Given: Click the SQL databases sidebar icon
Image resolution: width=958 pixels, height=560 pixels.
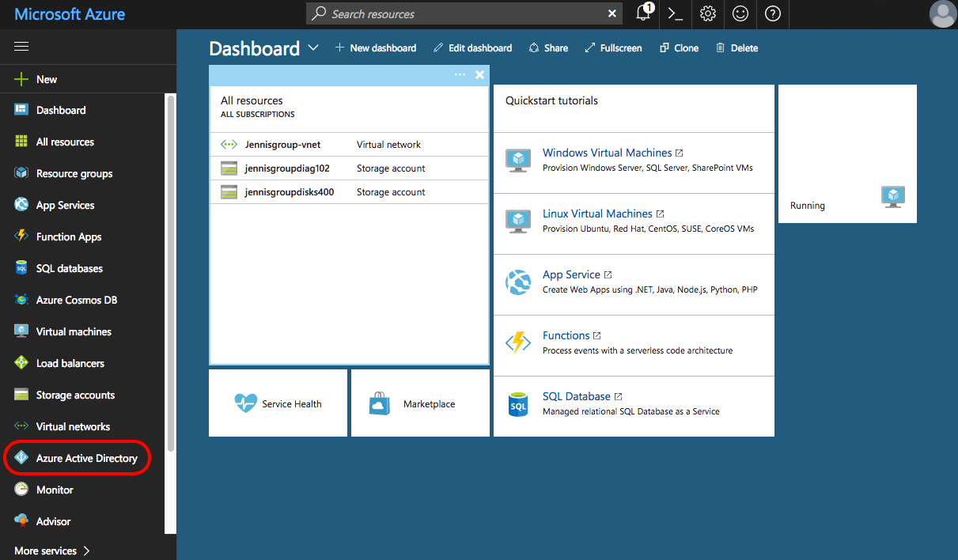Looking at the screenshot, I should point(21,268).
